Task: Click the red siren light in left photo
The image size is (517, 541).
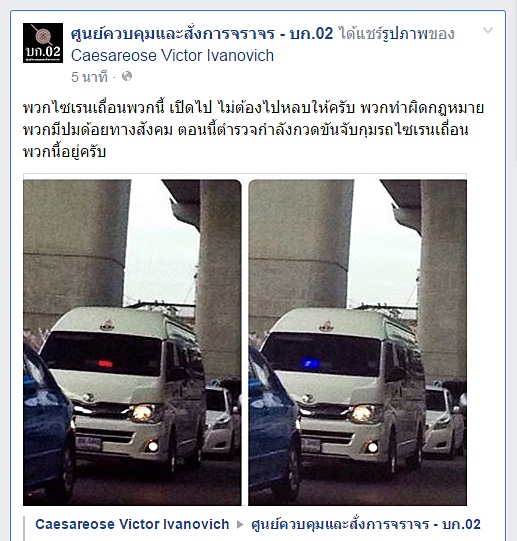Action: click(105, 363)
